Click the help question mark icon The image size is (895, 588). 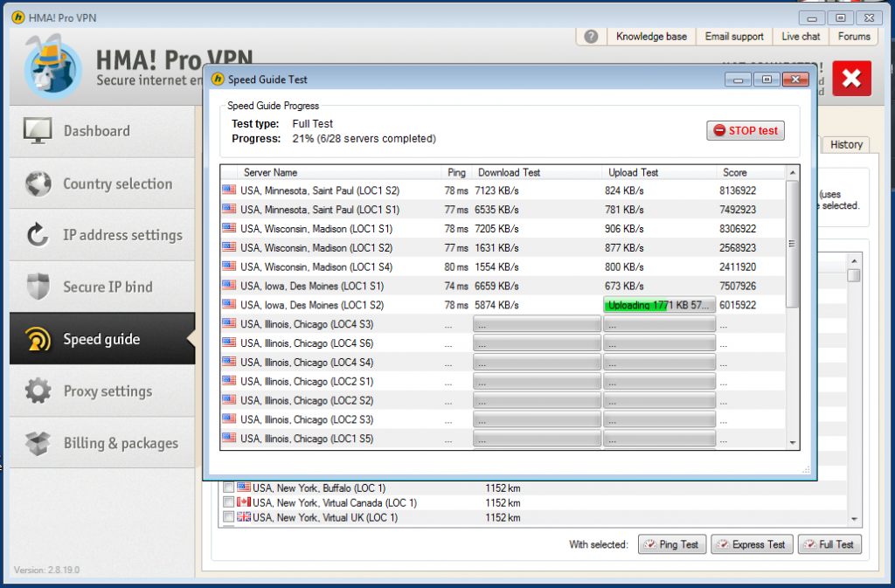pos(592,37)
